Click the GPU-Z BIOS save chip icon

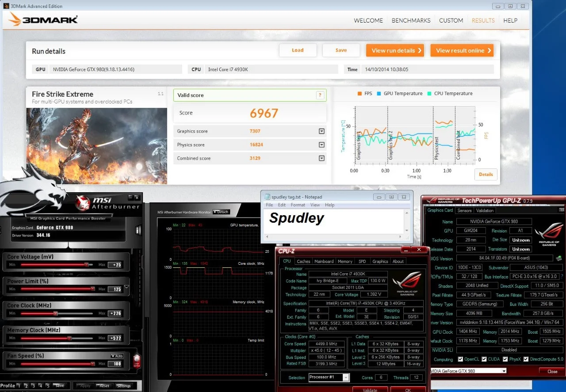pyautogui.click(x=559, y=258)
